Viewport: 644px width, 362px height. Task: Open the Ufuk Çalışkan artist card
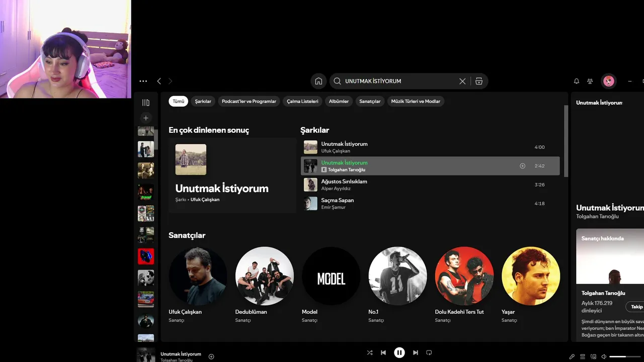click(198, 285)
